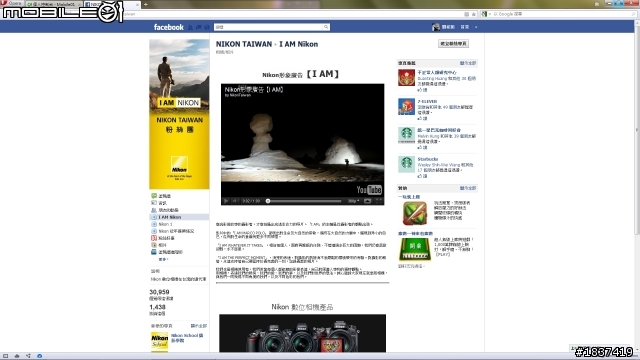Open the first recommended page red thumbnail

click(x=406, y=78)
